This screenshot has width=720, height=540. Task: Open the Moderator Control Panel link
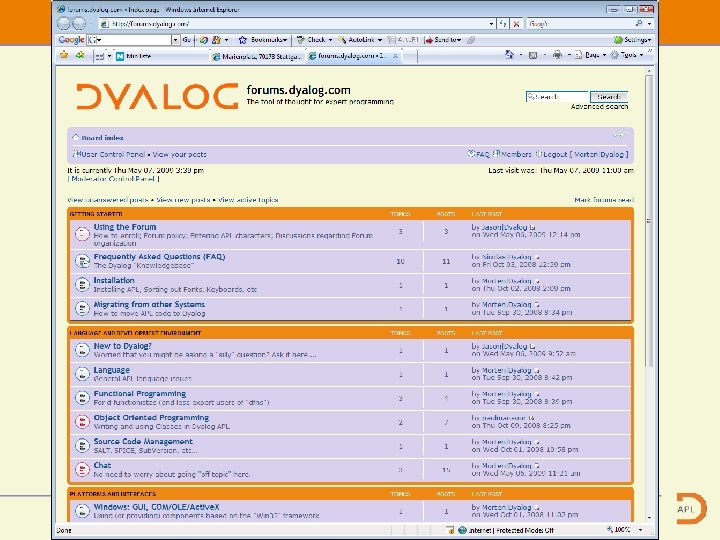(x=113, y=179)
